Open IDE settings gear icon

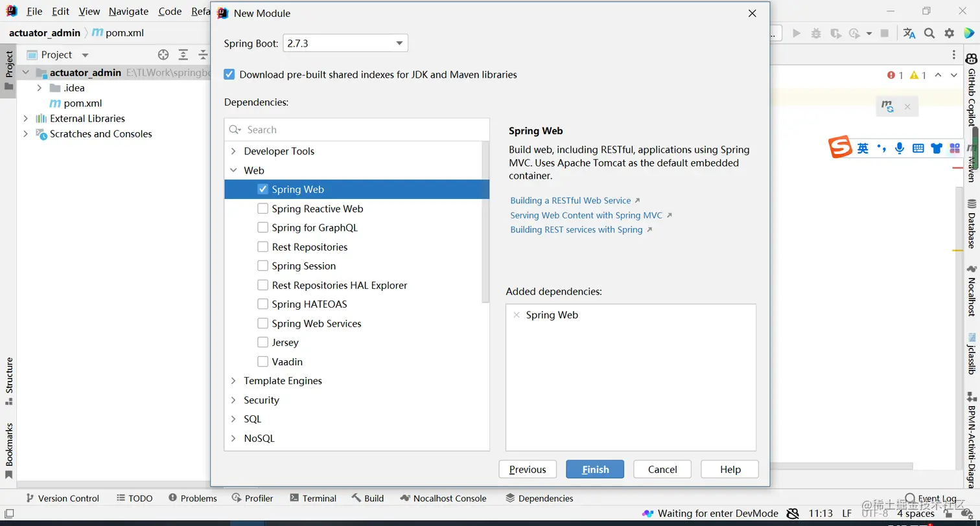tap(950, 33)
